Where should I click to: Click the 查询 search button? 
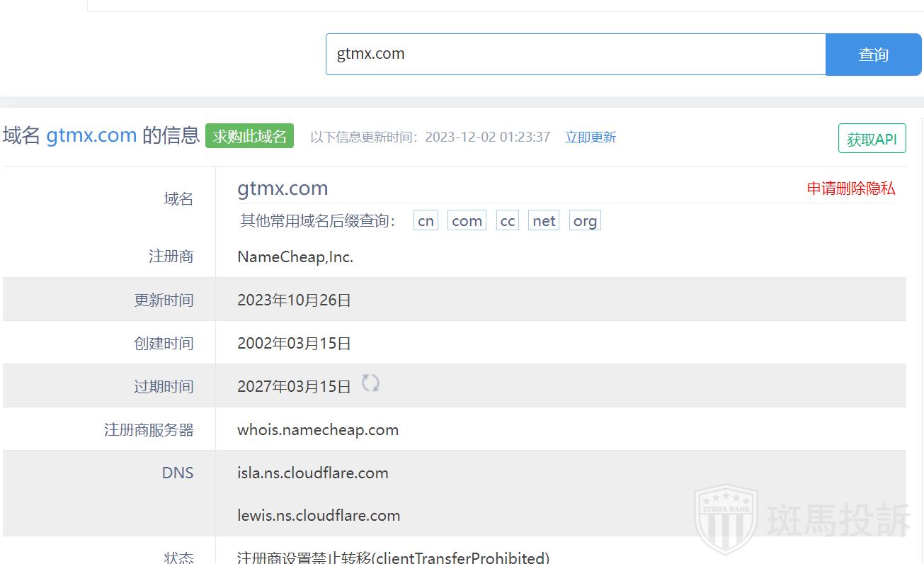[x=873, y=55]
